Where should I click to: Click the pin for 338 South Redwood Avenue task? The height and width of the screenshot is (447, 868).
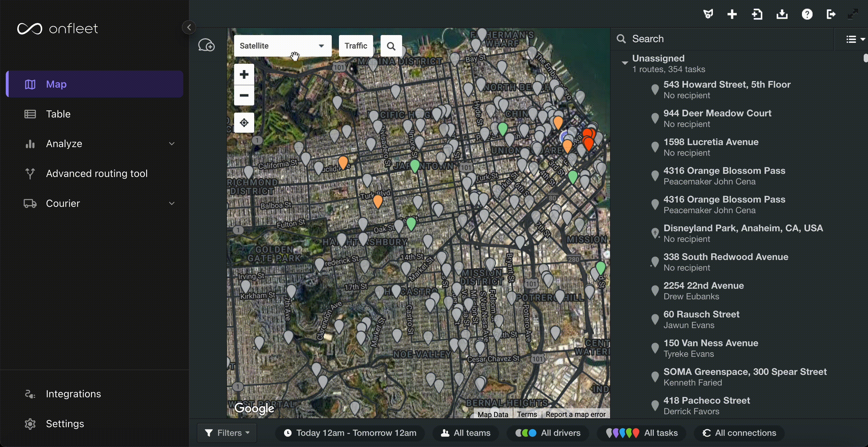pos(655,262)
